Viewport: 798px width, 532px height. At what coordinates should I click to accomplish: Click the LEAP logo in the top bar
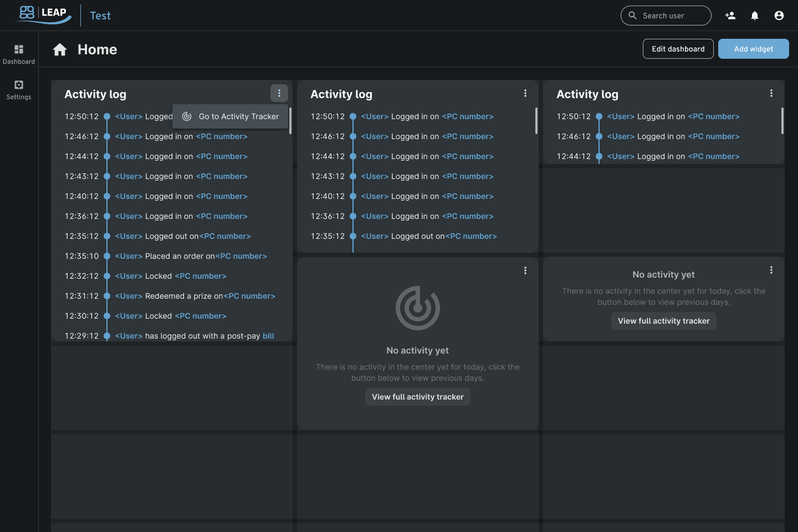point(43,15)
